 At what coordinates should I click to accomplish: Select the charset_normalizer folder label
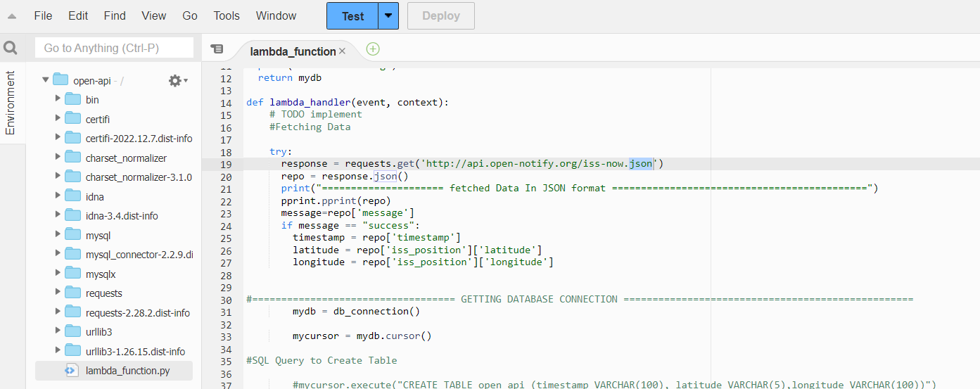[127, 158]
